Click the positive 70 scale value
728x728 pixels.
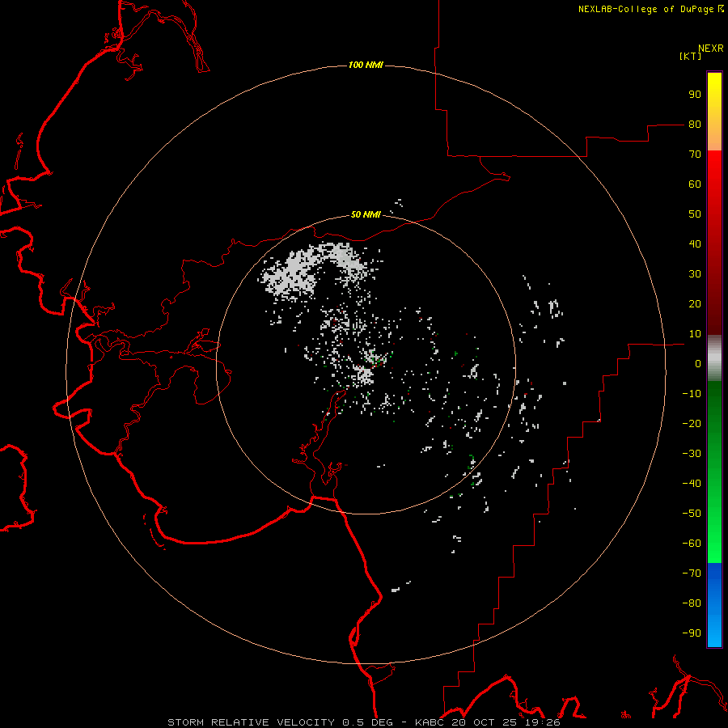pyautogui.click(x=695, y=154)
